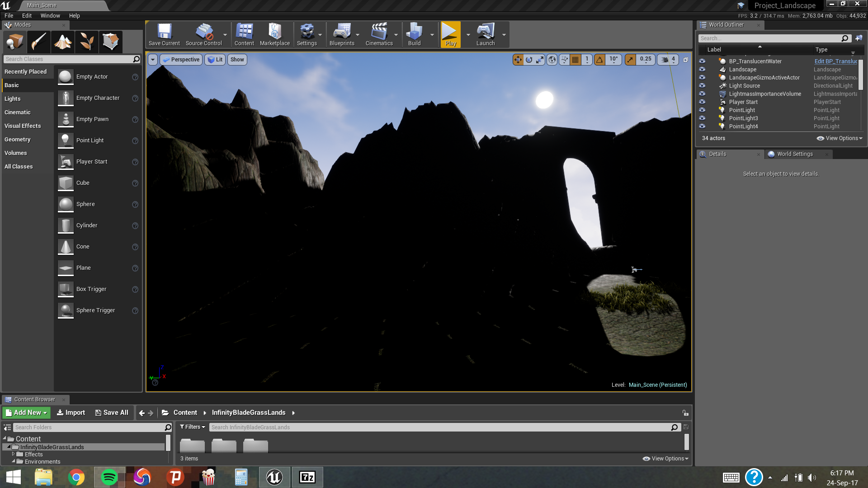Expand the Add New dropdown

point(27,413)
